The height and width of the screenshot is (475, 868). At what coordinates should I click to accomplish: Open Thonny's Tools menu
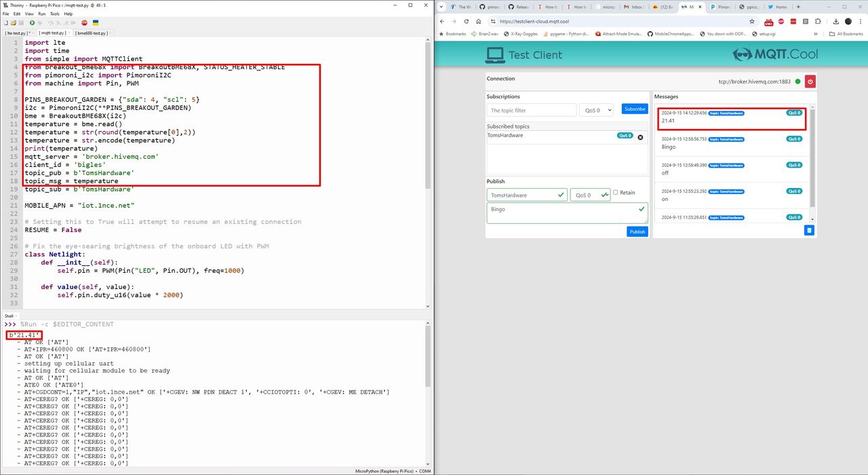pyautogui.click(x=55, y=14)
